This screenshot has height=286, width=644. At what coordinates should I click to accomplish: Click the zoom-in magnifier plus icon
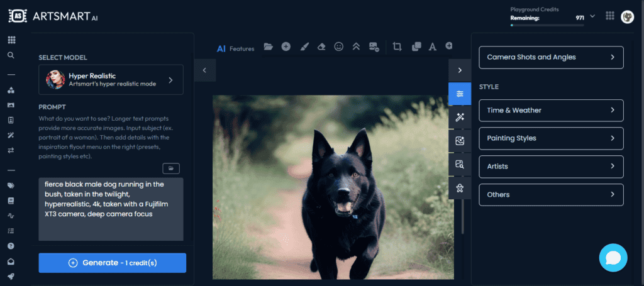(449, 46)
